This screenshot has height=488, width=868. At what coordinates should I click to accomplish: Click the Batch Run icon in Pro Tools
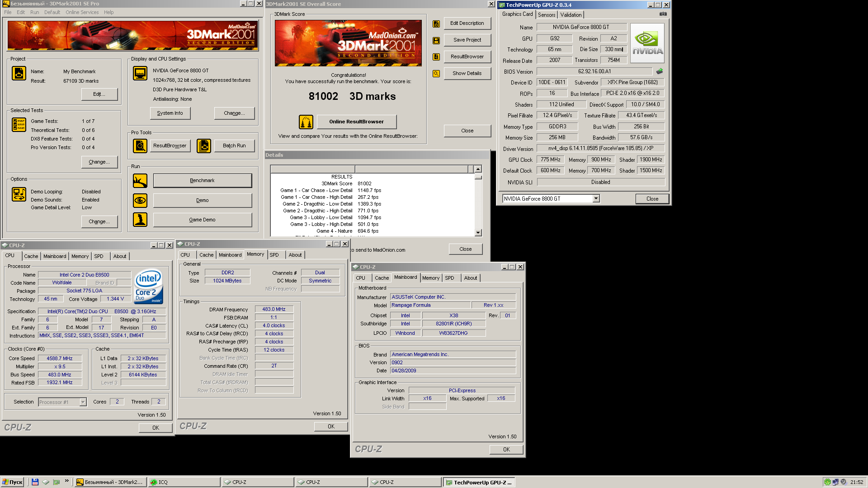pyautogui.click(x=204, y=146)
